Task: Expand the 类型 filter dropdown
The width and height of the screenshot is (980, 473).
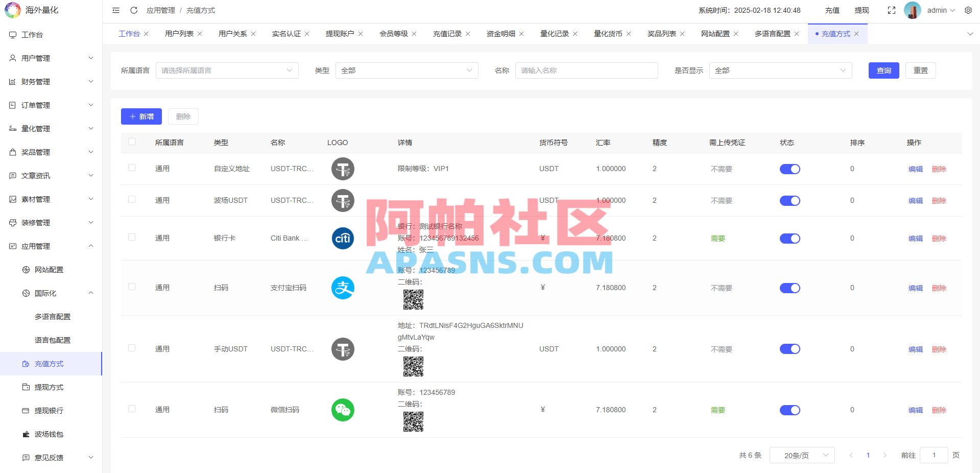Action: tap(406, 70)
